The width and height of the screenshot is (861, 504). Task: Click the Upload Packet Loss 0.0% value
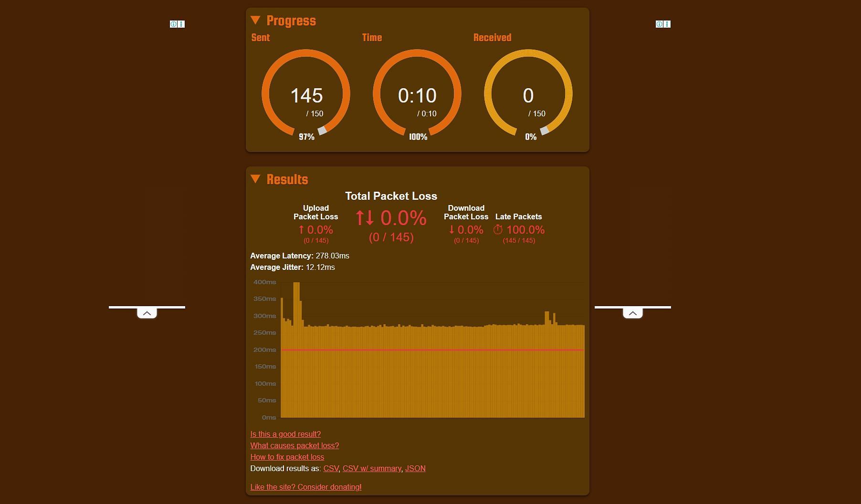click(320, 230)
